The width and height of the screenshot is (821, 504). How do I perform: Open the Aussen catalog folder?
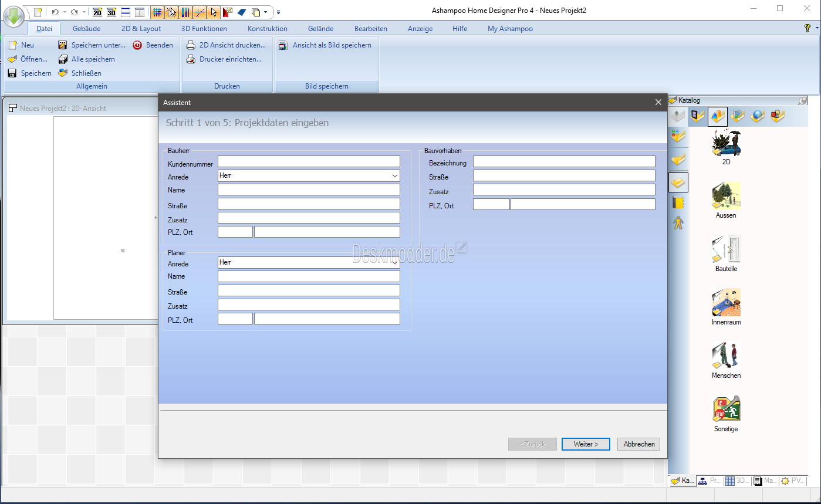tap(726, 200)
